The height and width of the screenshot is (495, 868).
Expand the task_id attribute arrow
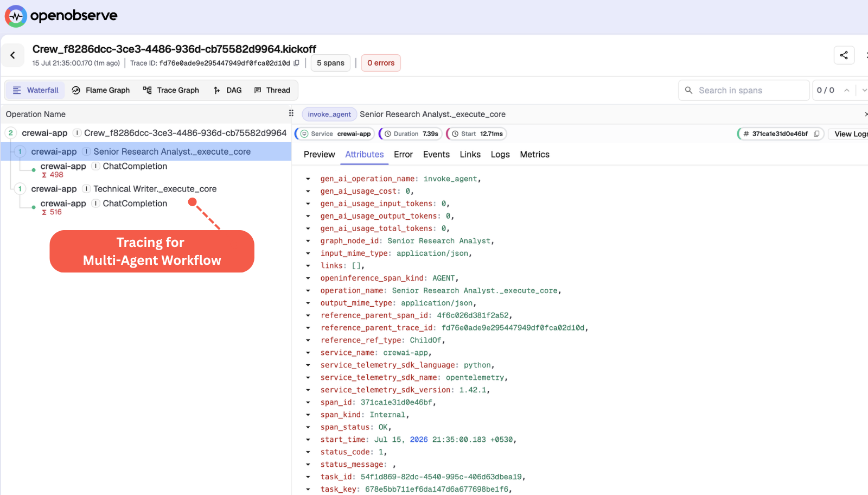308,477
